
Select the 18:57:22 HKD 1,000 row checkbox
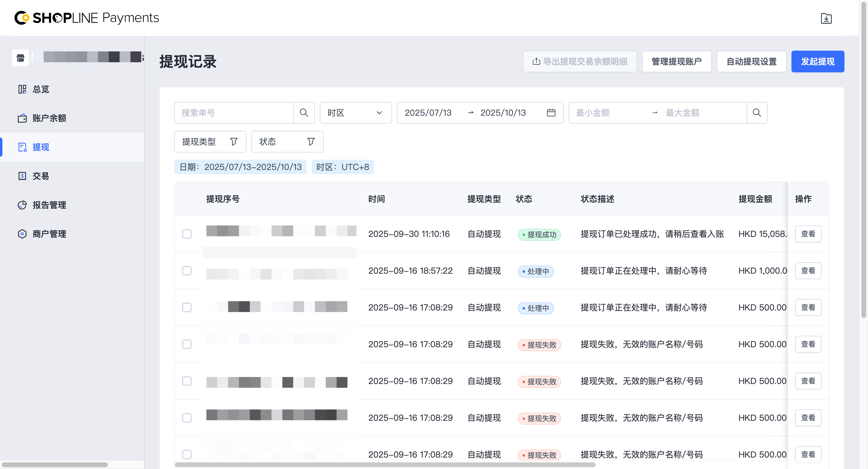tap(187, 271)
